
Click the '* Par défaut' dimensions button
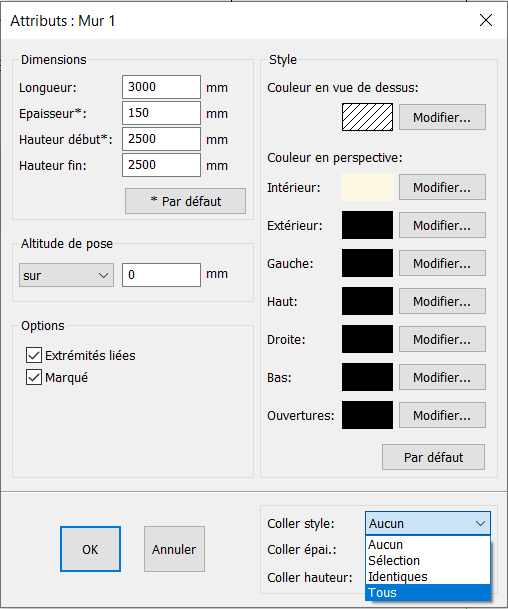coord(185,201)
